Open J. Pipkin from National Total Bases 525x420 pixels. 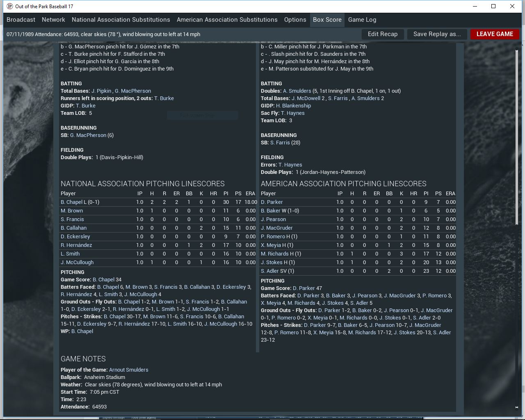[x=101, y=91]
